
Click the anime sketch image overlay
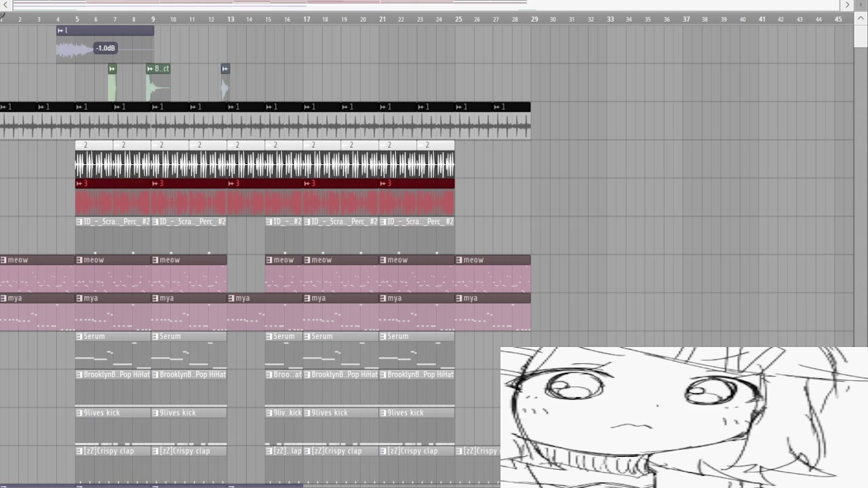[684, 418]
